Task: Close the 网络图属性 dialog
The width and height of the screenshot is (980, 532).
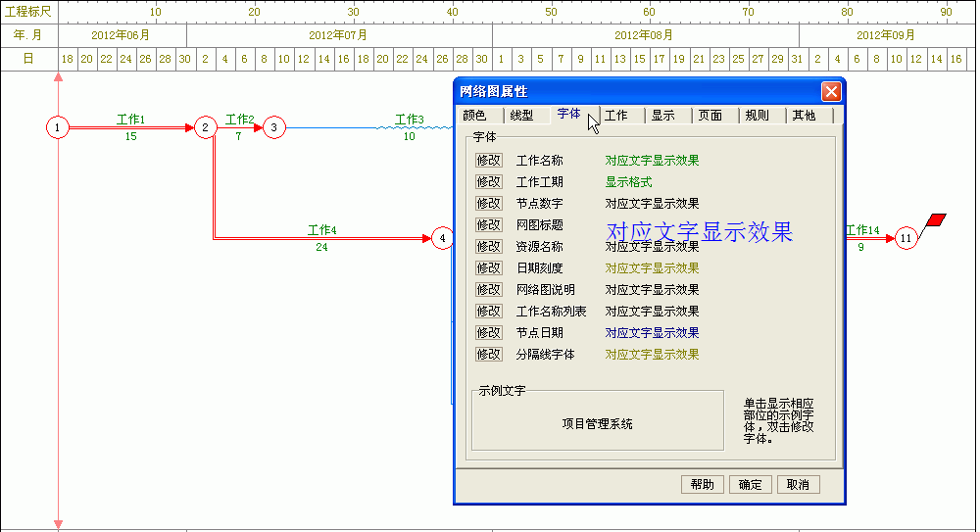Action: pyautogui.click(x=831, y=92)
